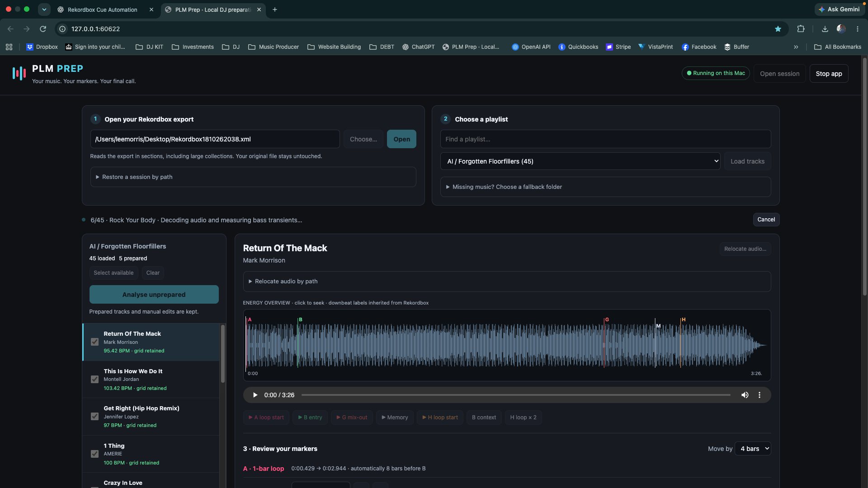The width and height of the screenshot is (868, 488).
Task: Expand Relocate audio by path
Action: tap(507, 282)
